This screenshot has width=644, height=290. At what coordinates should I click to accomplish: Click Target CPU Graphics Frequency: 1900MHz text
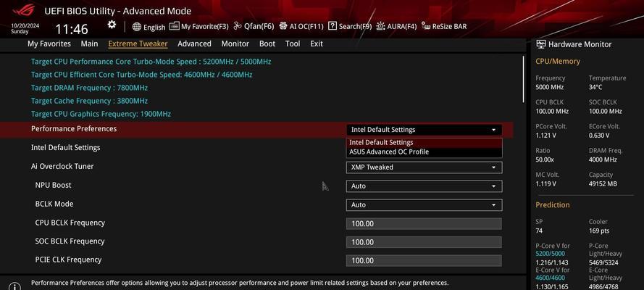pos(101,115)
